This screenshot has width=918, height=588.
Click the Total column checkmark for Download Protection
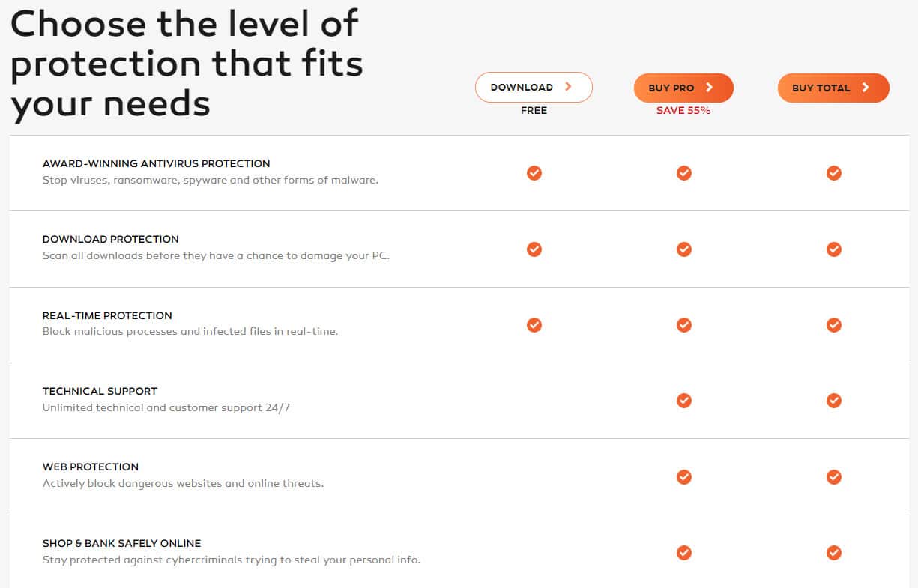click(x=834, y=249)
